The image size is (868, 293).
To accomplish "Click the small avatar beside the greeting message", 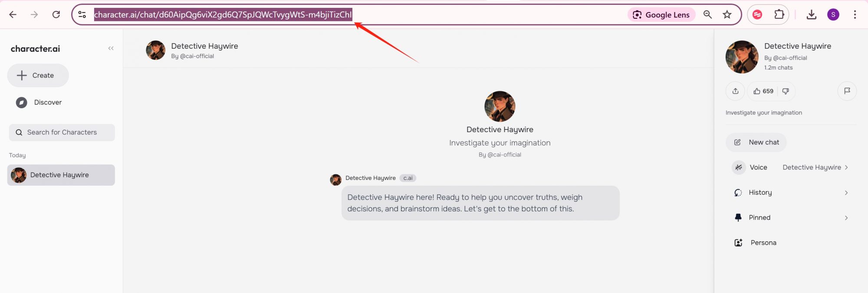I will pos(335,180).
